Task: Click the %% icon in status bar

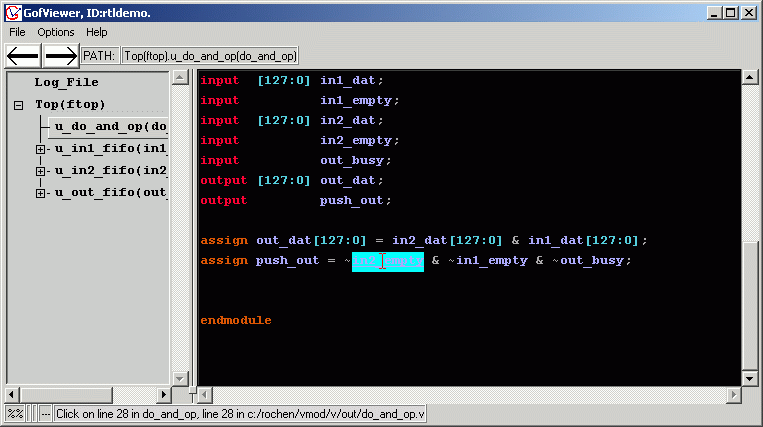Action: coord(15,414)
